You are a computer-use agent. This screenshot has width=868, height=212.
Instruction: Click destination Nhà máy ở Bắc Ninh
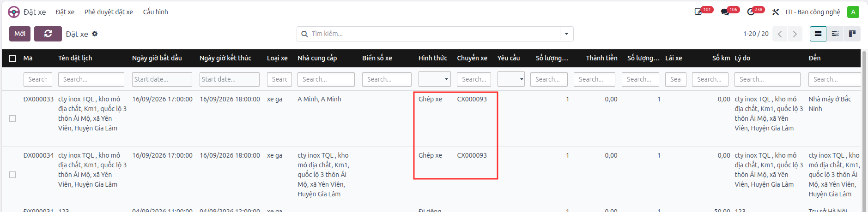point(830,104)
